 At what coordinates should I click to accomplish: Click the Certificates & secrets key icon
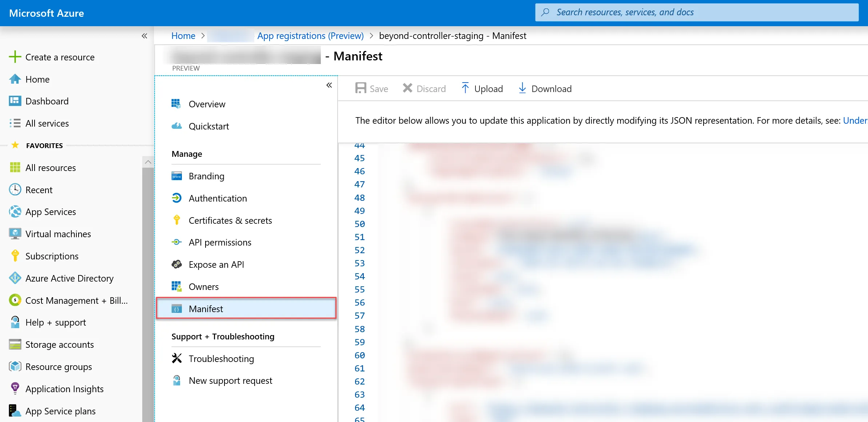click(x=177, y=220)
